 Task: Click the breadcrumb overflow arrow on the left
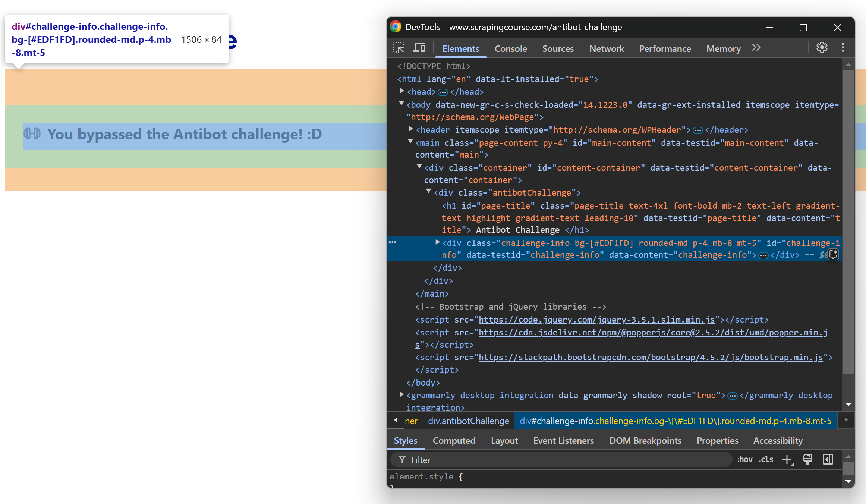pos(396,420)
